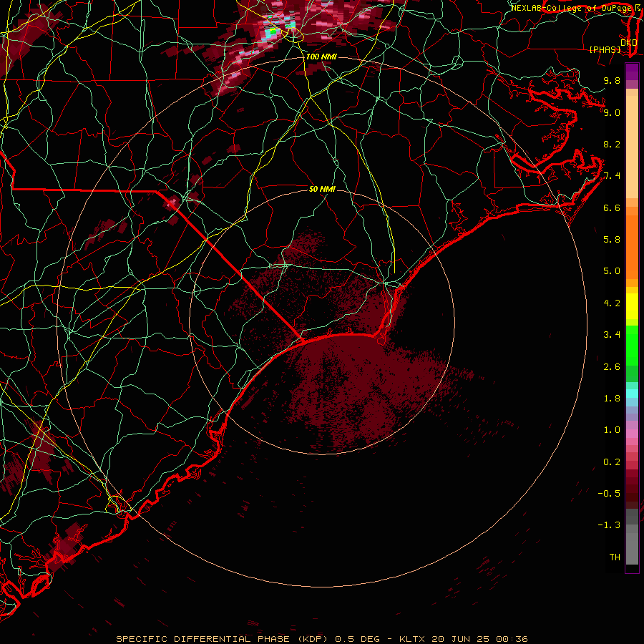The height and width of the screenshot is (644, 644).
Task: Click the 9.0 value on the scale
Action: 612,112
